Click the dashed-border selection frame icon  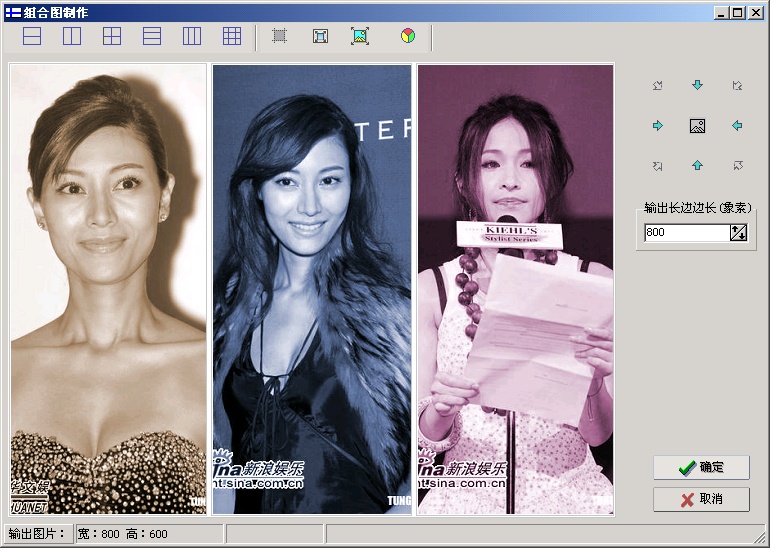click(x=280, y=37)
